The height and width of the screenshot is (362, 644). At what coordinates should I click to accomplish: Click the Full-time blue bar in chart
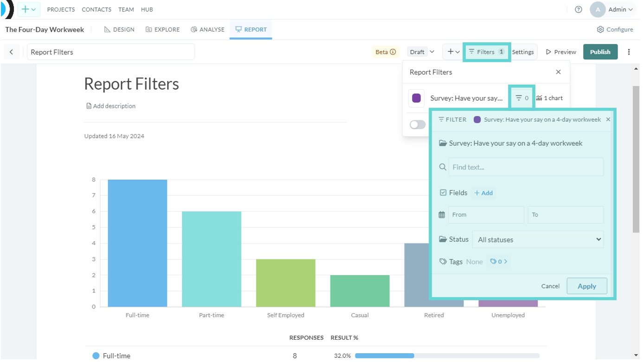coord(137,243)
